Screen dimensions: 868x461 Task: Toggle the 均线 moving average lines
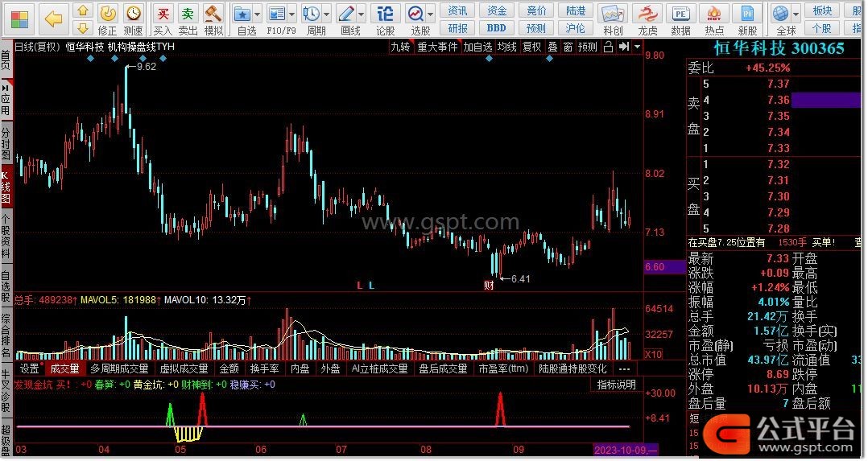[507, 47]
